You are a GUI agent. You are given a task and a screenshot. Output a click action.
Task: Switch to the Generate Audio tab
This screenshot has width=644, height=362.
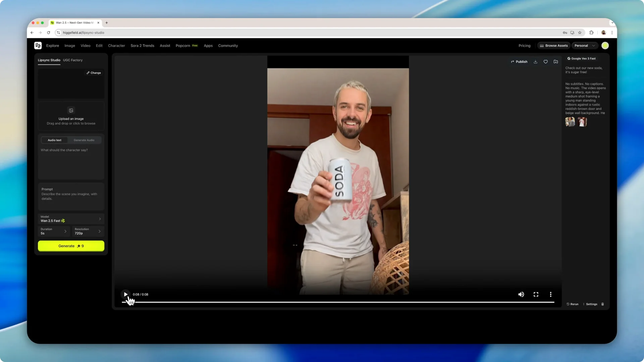[x=84, y=140]
